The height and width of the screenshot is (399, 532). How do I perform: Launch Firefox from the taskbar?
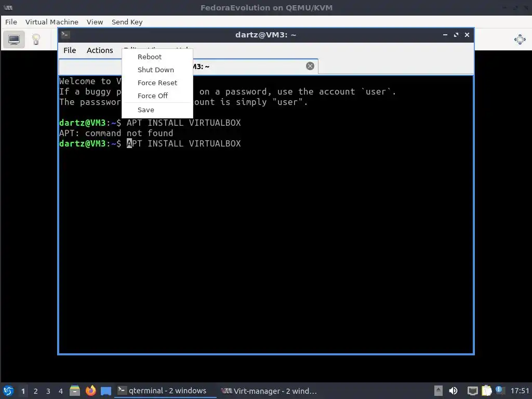[x=90, y=391]
